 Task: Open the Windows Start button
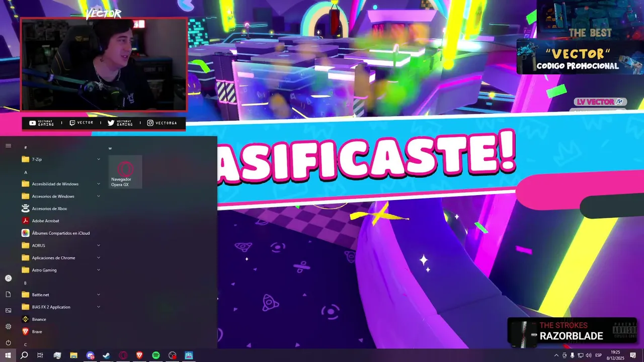point(8,355)
